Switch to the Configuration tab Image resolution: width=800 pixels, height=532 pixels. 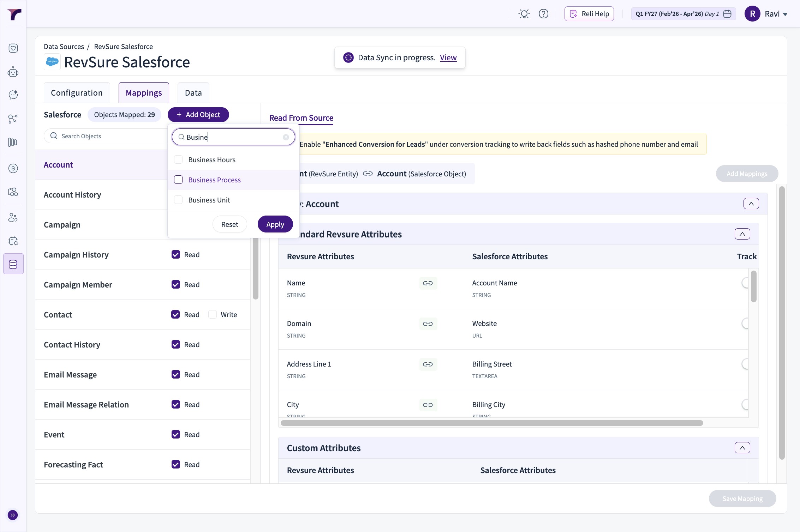77,93
